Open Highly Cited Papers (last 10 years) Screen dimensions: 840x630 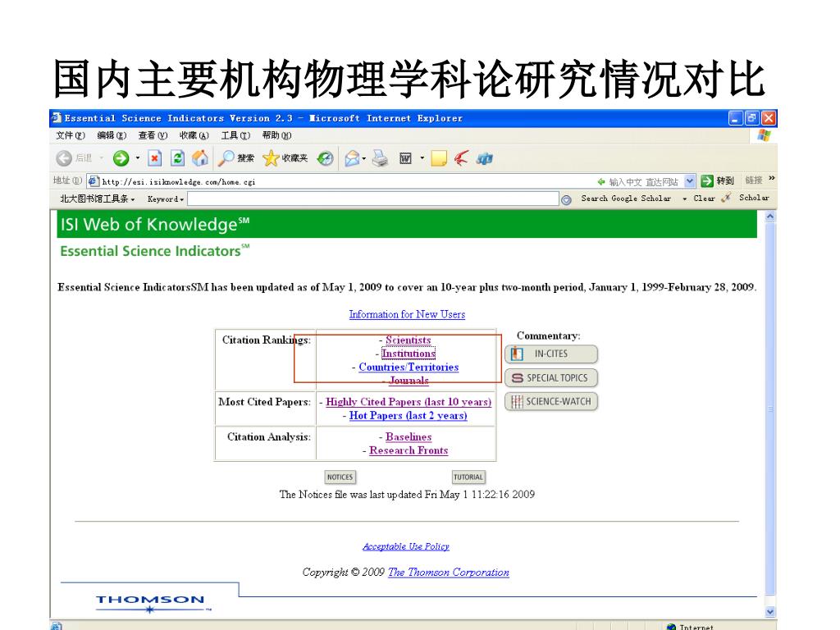coord(409,402)
